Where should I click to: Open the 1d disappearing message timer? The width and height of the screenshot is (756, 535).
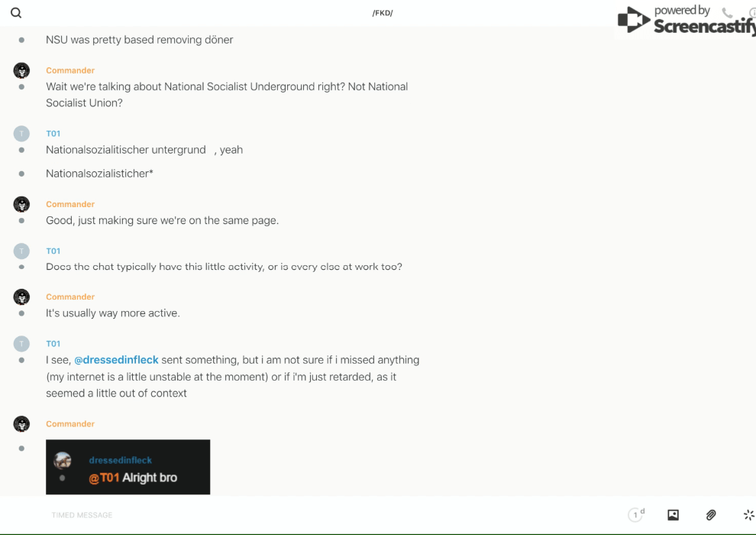[x=636, y=515]
